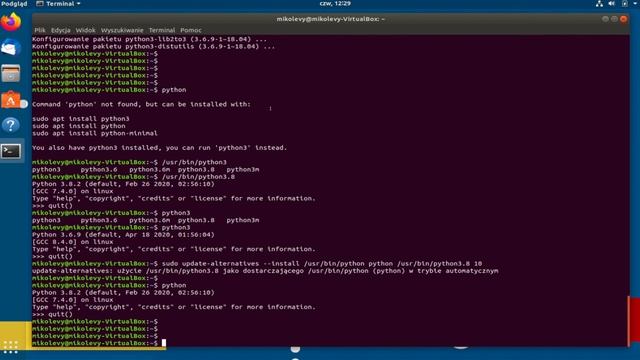Click the '[GCC 8.4.0] on linux' line

coord(73,242)
